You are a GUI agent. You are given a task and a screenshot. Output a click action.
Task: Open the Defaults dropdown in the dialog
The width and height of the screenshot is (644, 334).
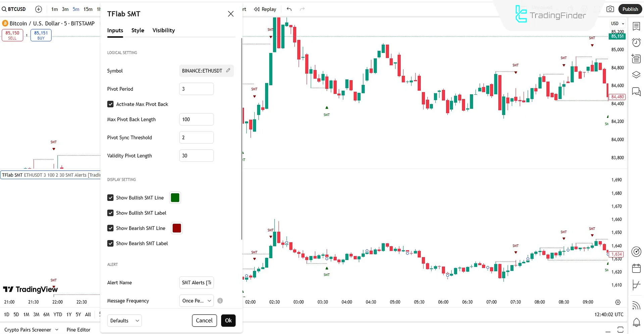click(124, 320)
